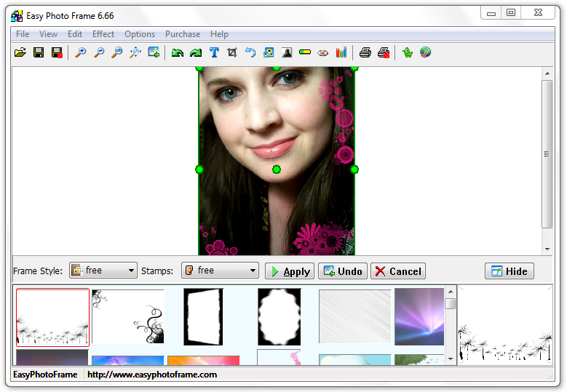Click the canvas scrollbar up arrow
Image resolution: width=567 pixels, height=392 pixels.
(547, 73)
